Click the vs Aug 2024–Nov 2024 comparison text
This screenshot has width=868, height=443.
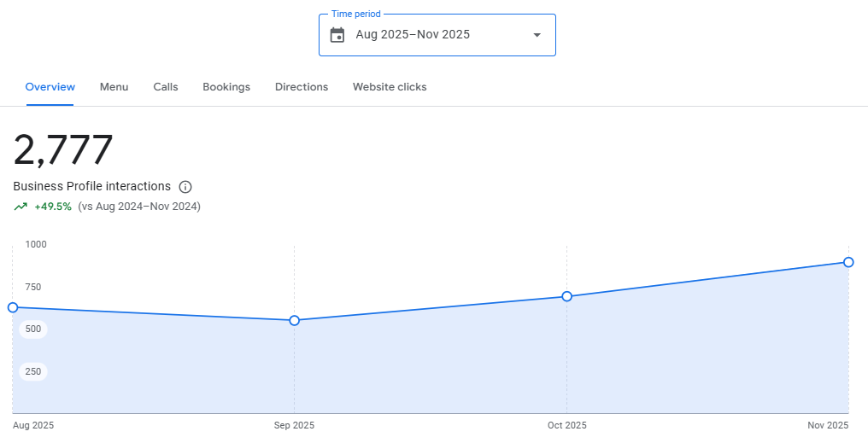click(x=139, y=207)
